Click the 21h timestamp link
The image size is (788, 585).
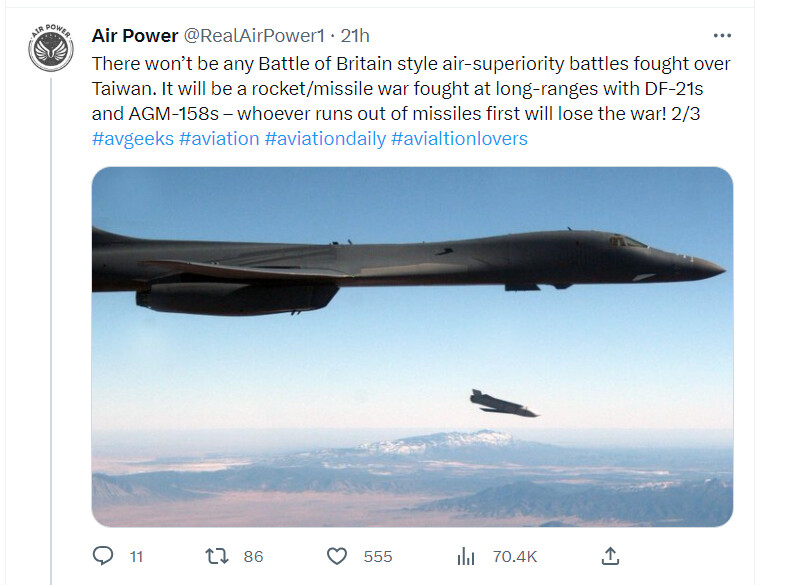coord(356,36)
